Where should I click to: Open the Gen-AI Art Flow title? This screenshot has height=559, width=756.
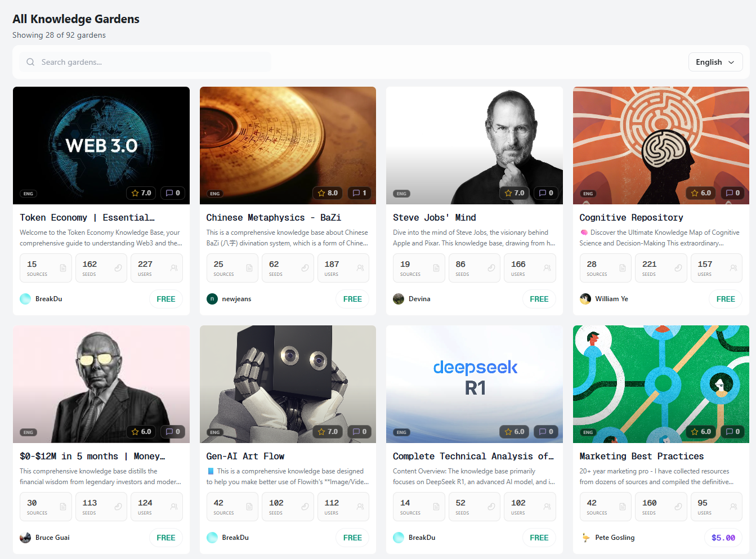point(245,456)
